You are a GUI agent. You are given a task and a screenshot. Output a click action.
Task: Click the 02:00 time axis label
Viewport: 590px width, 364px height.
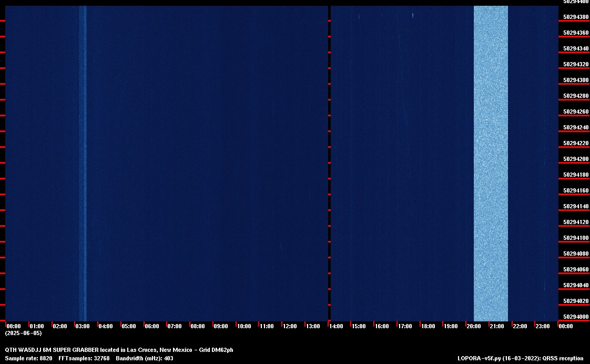pyautogui.click(x=59, y=326)
